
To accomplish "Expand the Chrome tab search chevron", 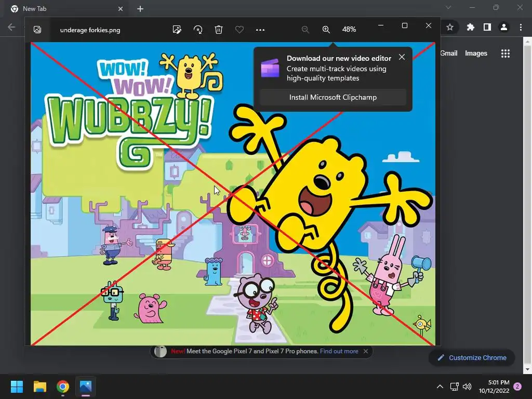I will (x=448, y=7).
